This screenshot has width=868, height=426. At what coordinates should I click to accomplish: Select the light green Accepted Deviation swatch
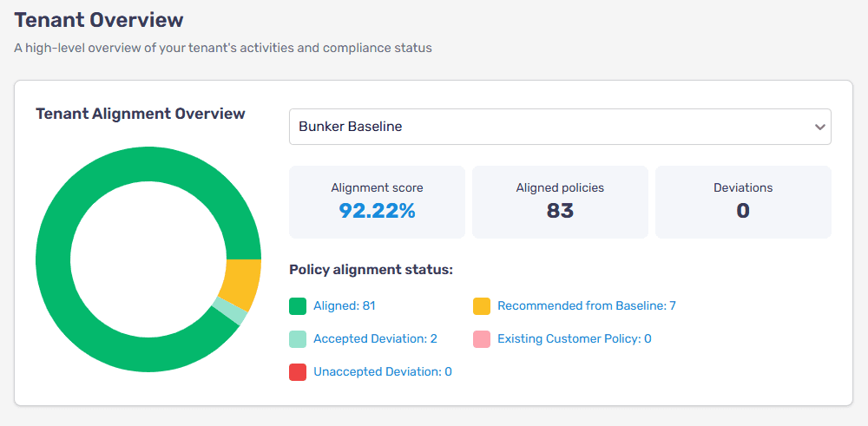coord(298,339)
